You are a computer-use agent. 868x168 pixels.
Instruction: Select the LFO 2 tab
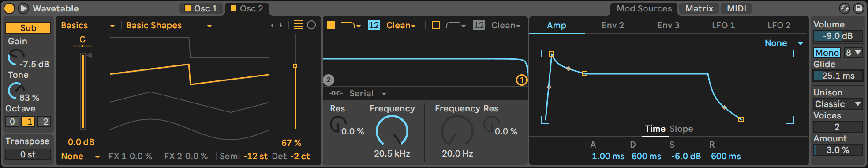779,25
